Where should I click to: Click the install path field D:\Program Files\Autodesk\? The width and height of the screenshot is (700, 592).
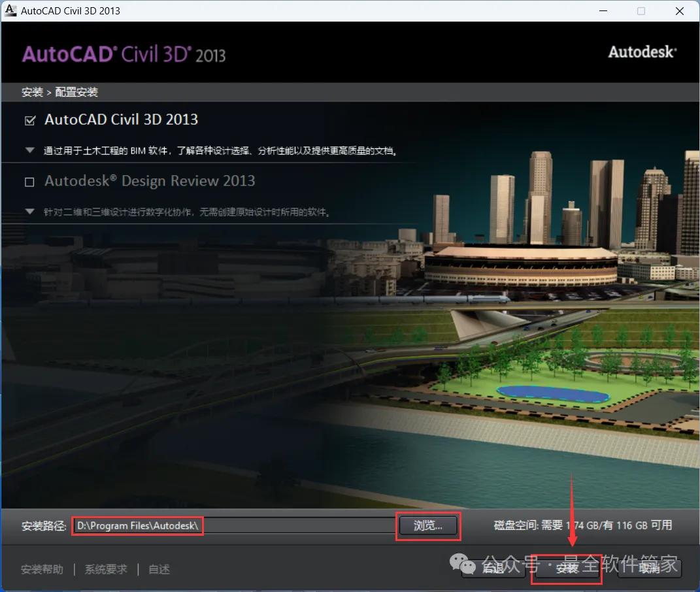pyautogui.click(x=234, y=525)
